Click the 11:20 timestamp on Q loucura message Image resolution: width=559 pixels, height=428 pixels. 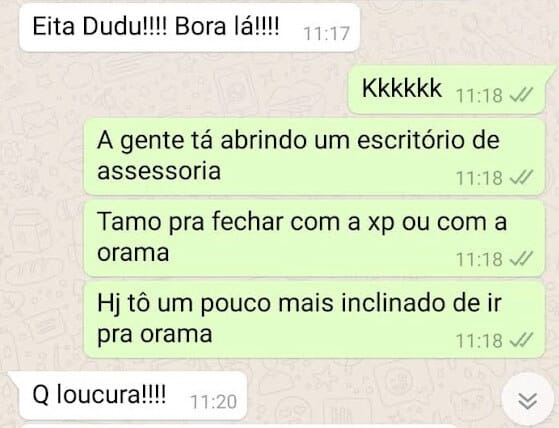[214, 402]
